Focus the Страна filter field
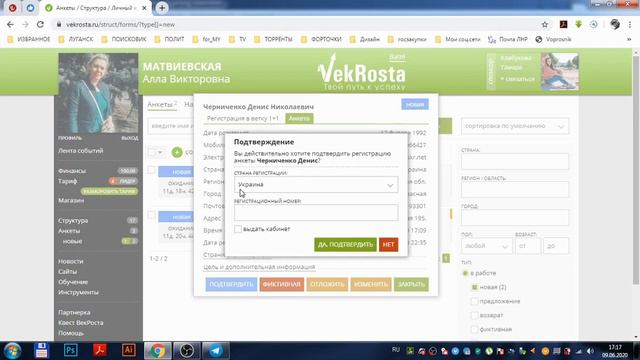The width and height of the screenshot is (640, 360). click(x=515, y=162)
